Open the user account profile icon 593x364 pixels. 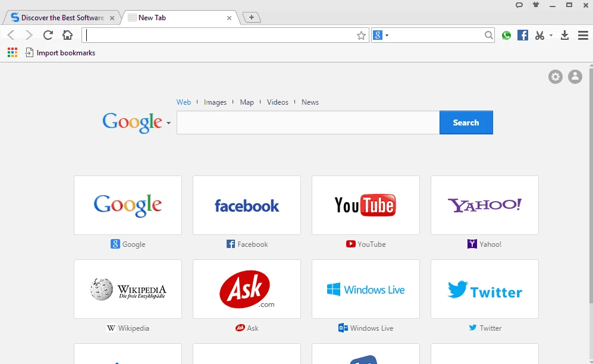(x=575, y=77)
